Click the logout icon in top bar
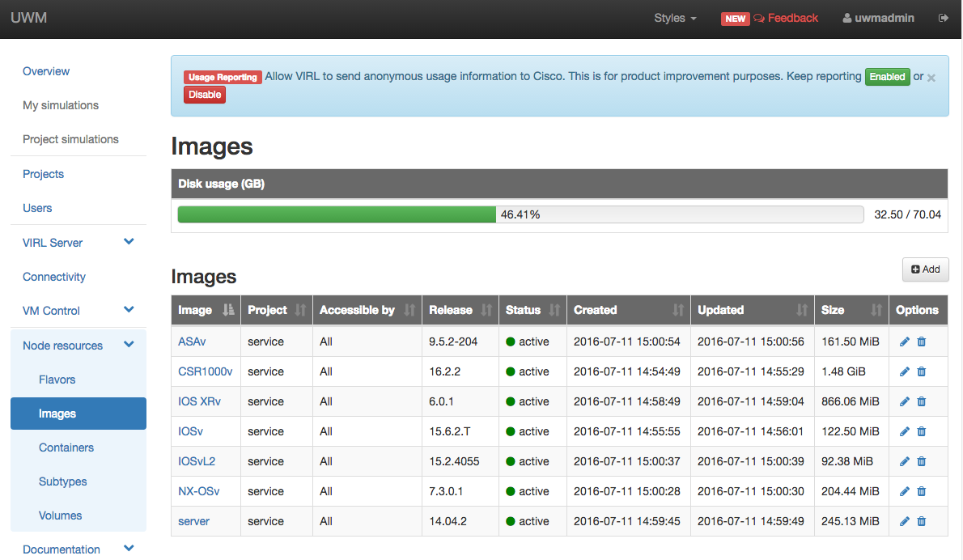 (x=944, y=18)
